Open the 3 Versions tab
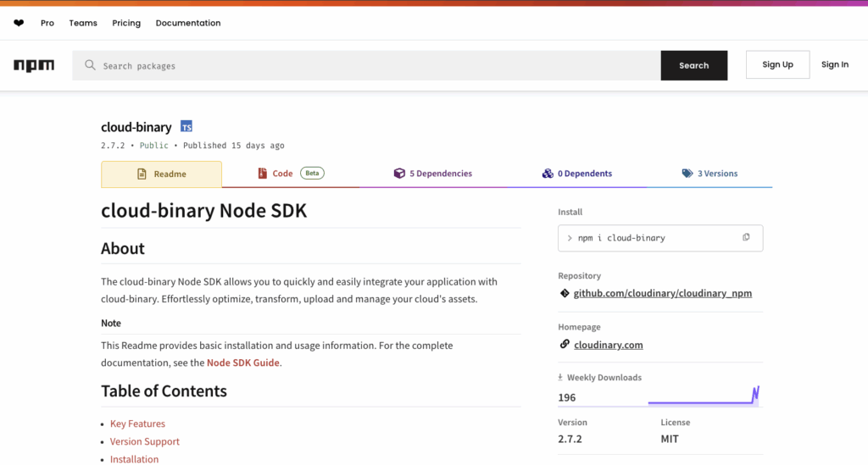 click(x=709, y=173)
